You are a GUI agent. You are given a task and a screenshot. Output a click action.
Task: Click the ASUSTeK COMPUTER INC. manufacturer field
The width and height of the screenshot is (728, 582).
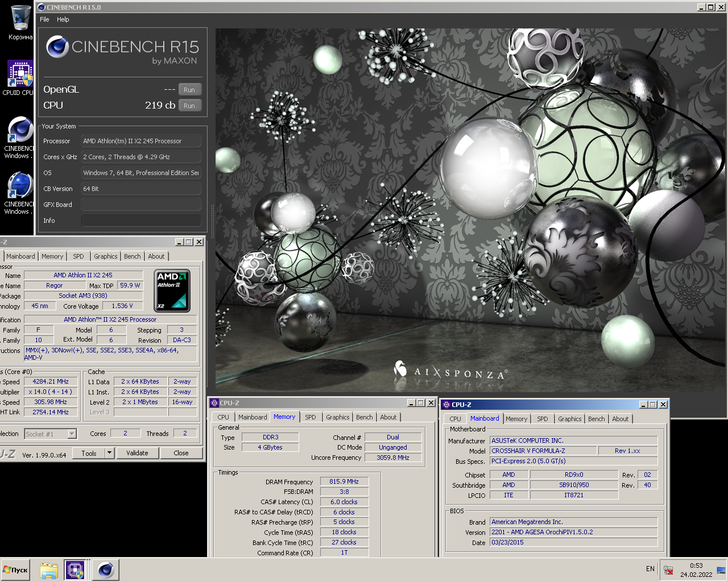[574, 440]
